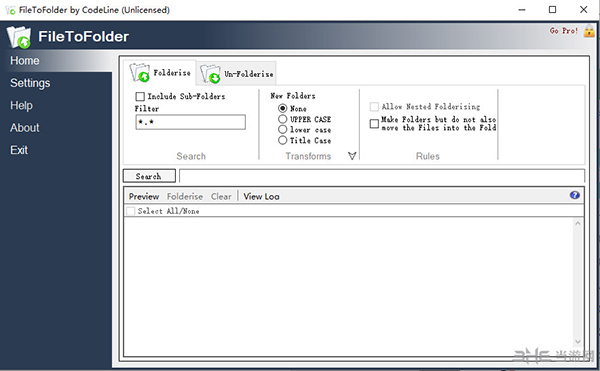Click the results list scroll down arrow
This screenshot has height=371, width=600.
578,341
